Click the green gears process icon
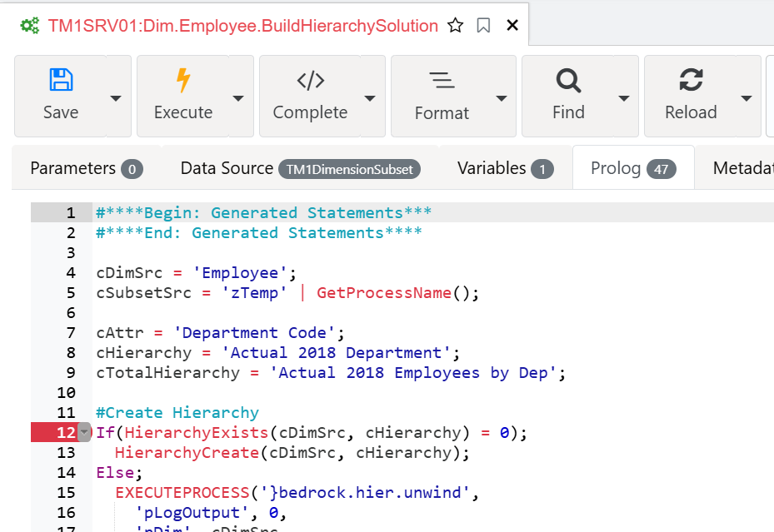Viewport: 774px width, 532px height. coord(30,26)
